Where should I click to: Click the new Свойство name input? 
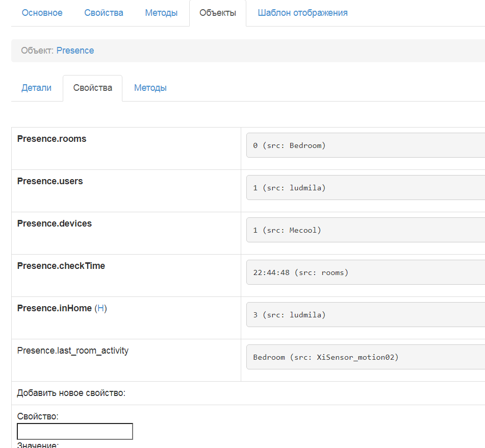click(75, 431)
